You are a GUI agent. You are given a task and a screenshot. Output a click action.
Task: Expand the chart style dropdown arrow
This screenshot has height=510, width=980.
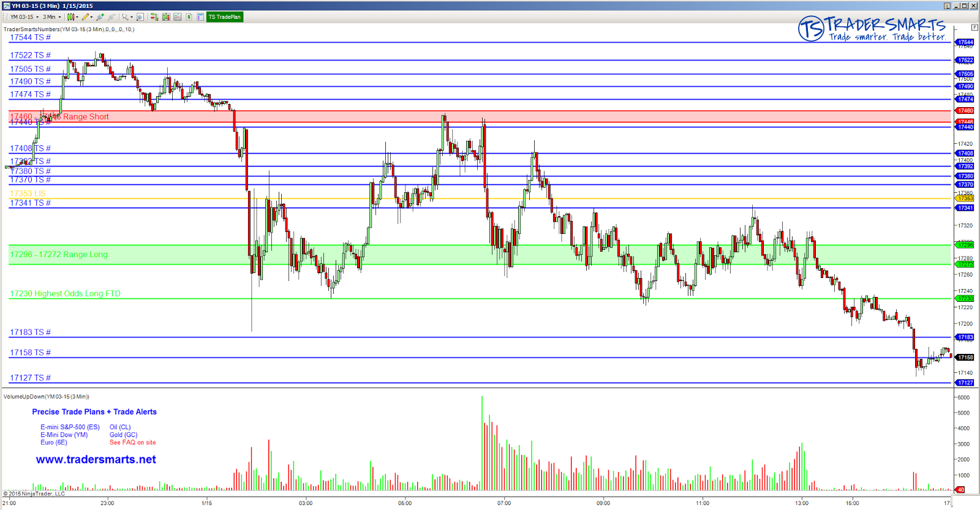[x=77, y=17]
